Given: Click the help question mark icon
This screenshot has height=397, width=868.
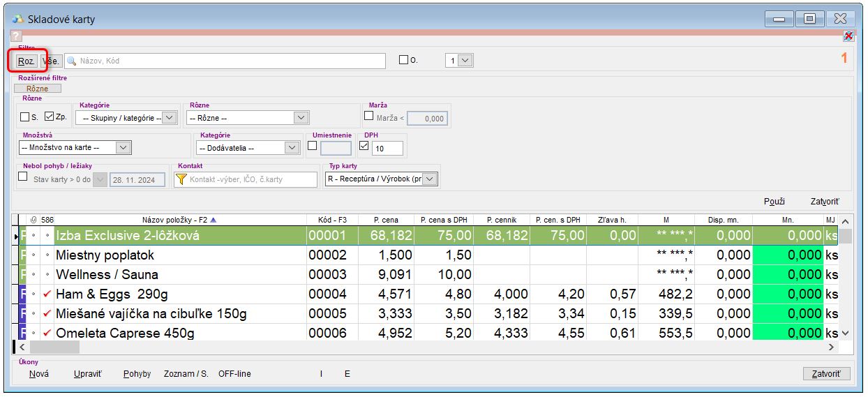Looking at the screenshot, I should point(17,36).
